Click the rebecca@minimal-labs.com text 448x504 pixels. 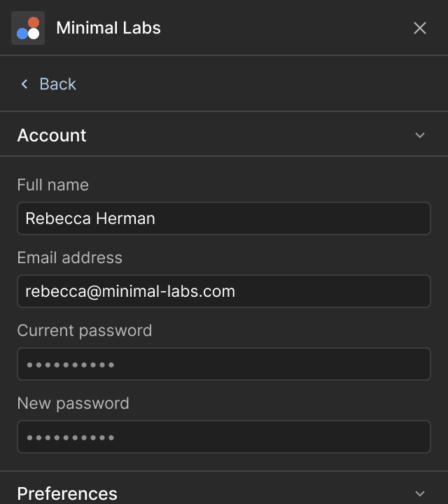tap(130, 291)
